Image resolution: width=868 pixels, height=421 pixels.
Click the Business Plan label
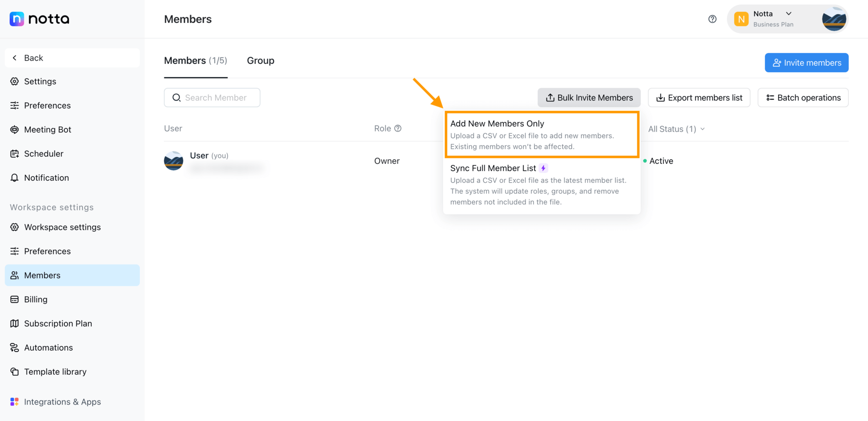tap(773, 25)
